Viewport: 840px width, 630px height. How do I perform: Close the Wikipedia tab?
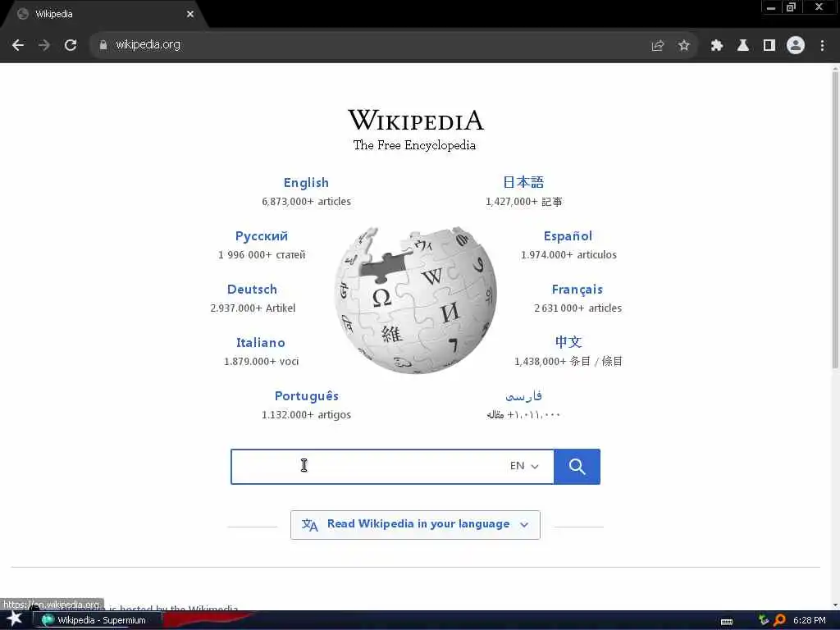pyautogui.click(x=190, y=14)
